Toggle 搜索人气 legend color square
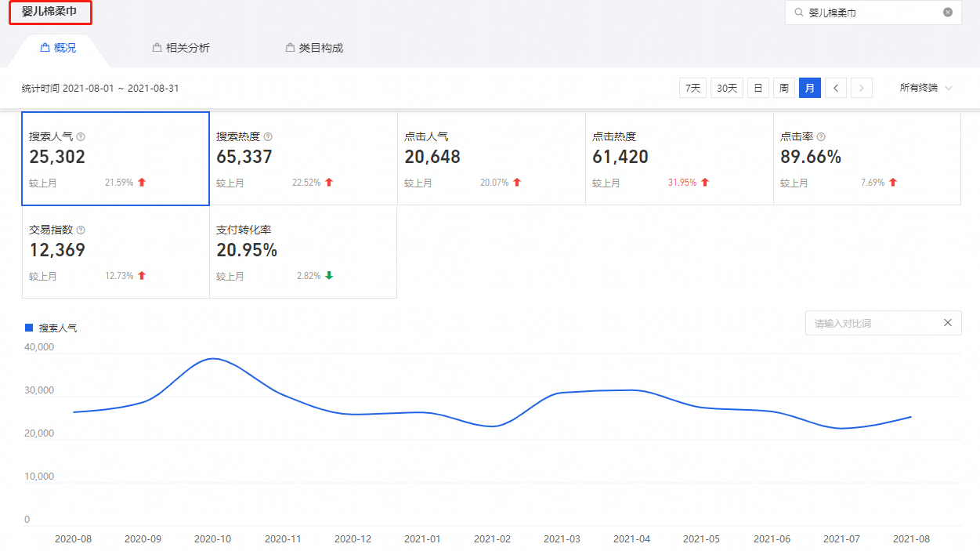This screenshot has height=551, width=980. coord(30,328)
